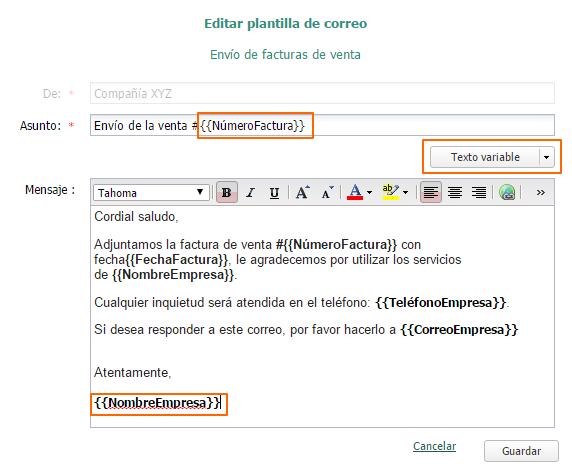The height and width of the screenshot is (469, 572).
Task: Open the Tahoma font family dropdown
Action: click(x=151, y=192)
